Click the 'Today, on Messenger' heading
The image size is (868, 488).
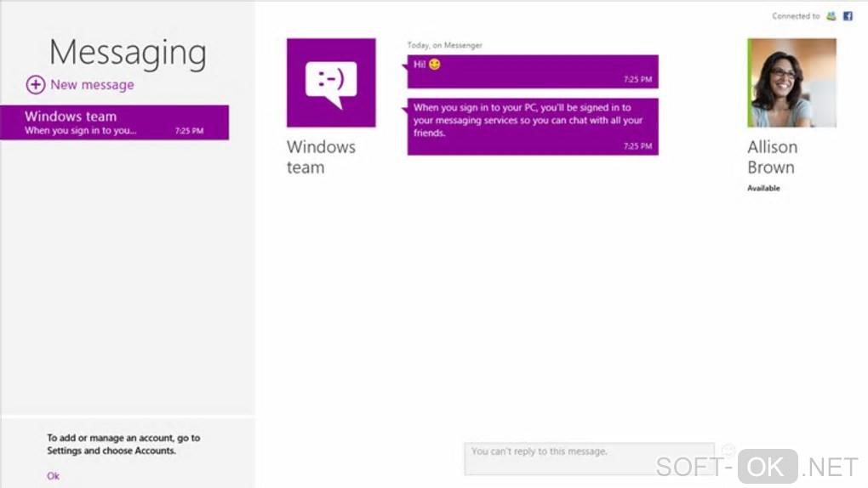tap(444, 45)
